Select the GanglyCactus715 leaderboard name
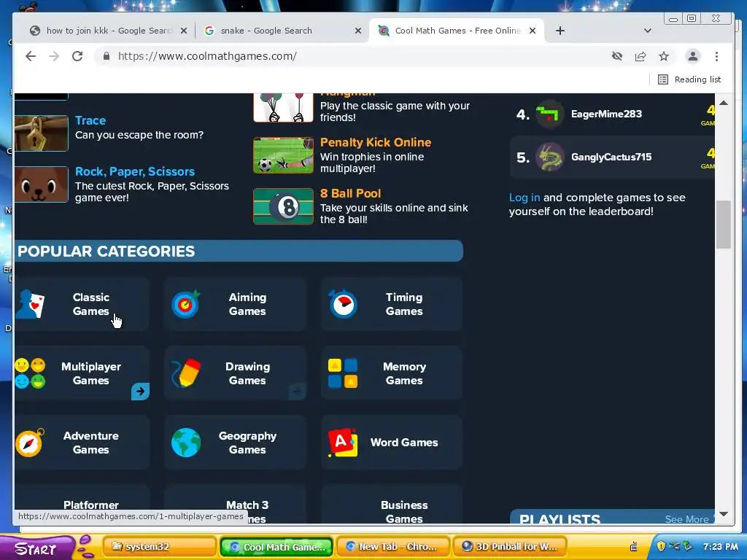Viewport: 747px width, 560px height. pyautogui.click(x=611, y=157)
